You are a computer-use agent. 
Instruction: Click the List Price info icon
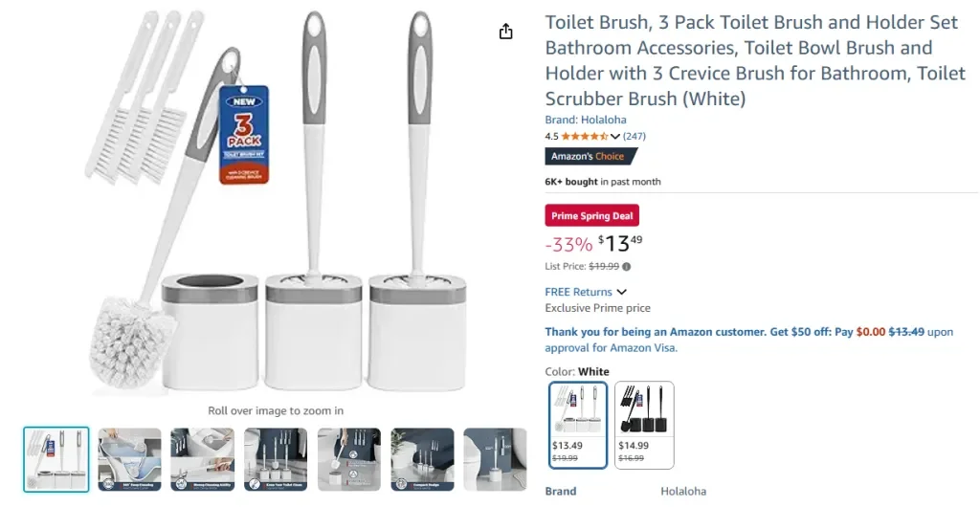pyautogui.click(x=627, y=267)
